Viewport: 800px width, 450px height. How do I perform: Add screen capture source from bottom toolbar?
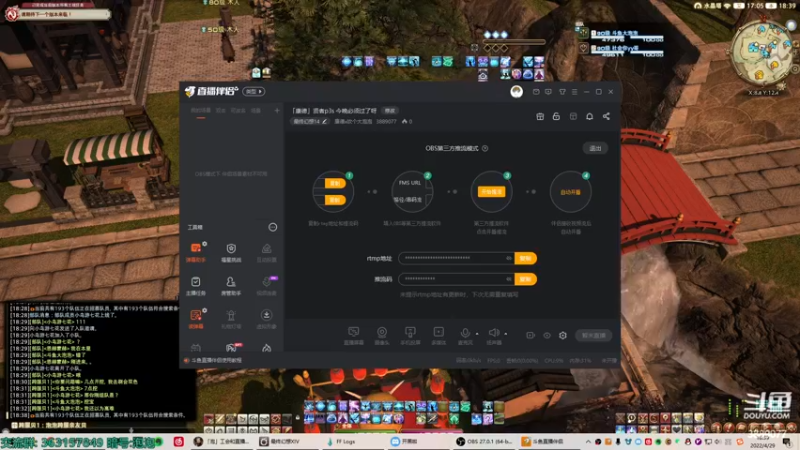(x=354, y=336)
